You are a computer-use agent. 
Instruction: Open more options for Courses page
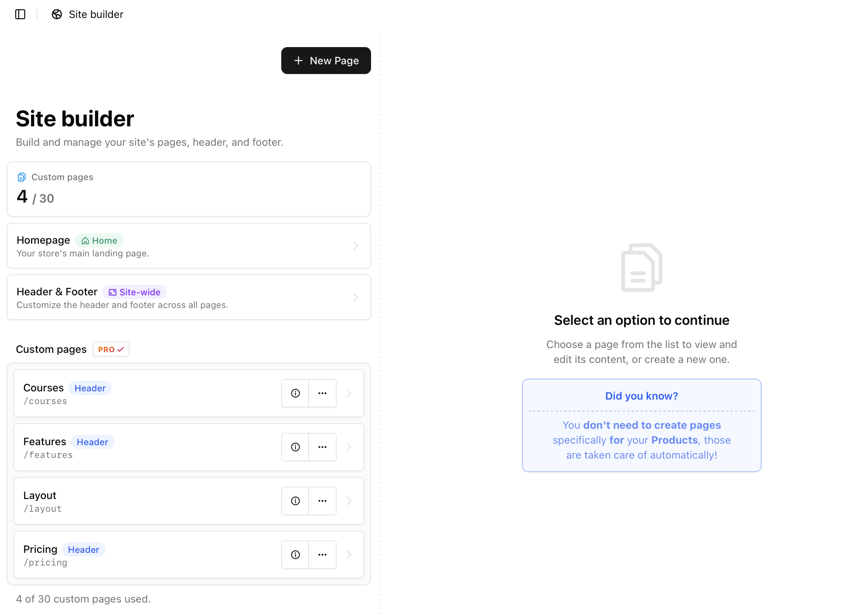click(x=322, y=393)
